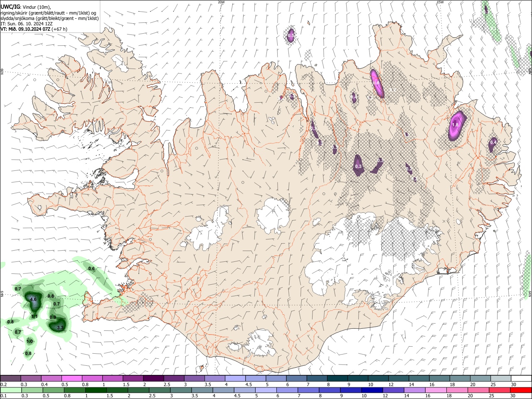Select the magenta snowfall patch marked 1.8
Viewport: 532px width, 399px height.
click(x=457, y=125)
